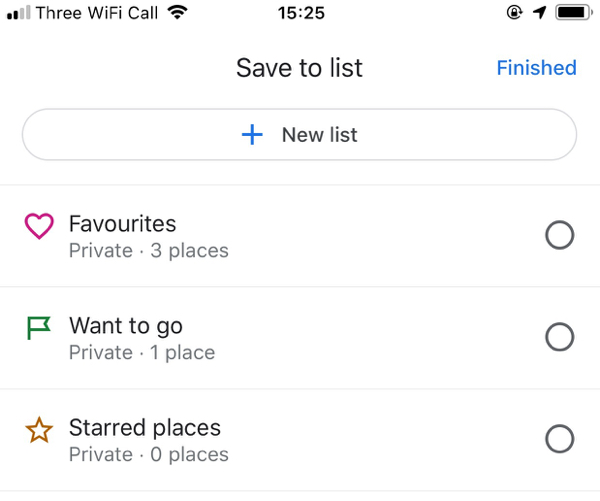Choose the Favourites list name
Image resolution: width=600 pixels, height=501 pixels.
pos(122,223)
